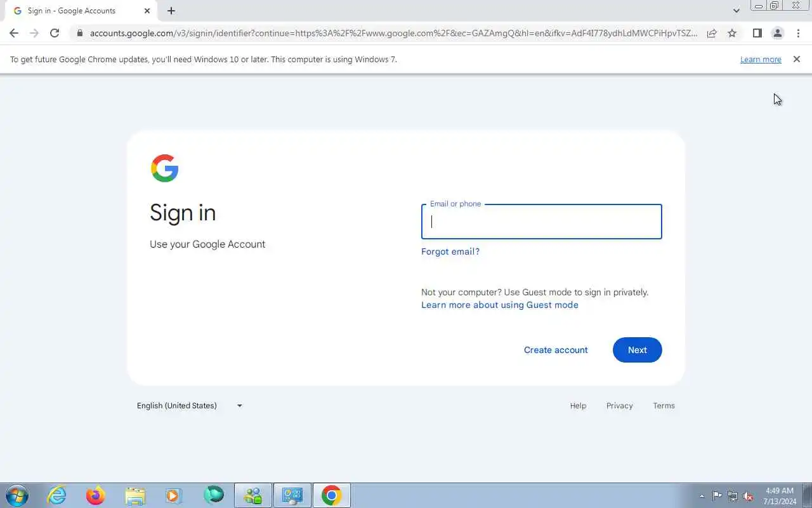Image resolution: width=812 pixels, height=508 pixels.
Task: Switch to the two-people app on taskbar
Action: 253,495
